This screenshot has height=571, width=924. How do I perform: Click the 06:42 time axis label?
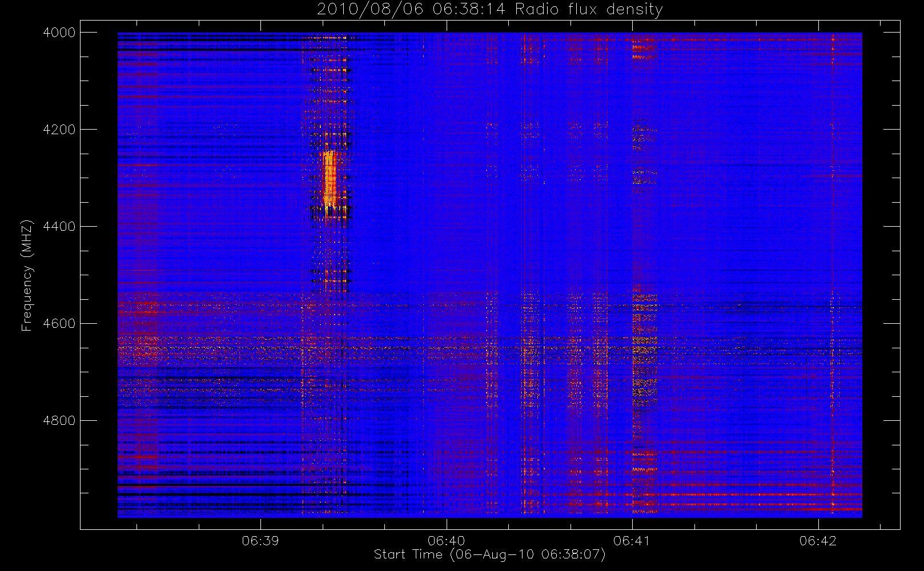coord(818,541)
